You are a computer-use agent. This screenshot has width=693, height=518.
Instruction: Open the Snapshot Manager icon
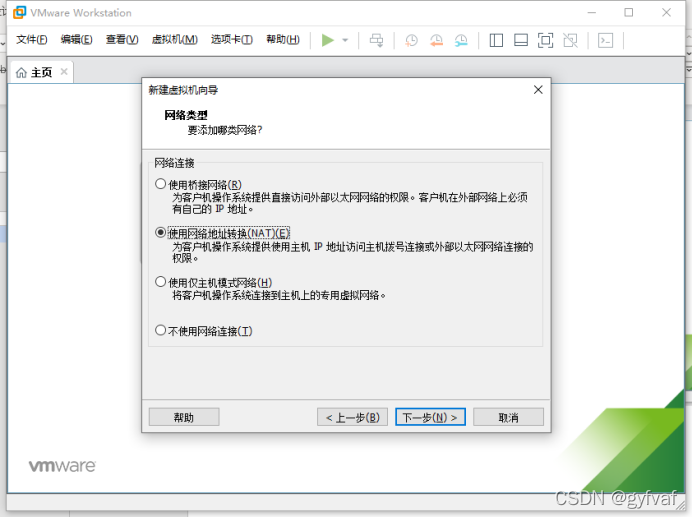coord(461,40)
